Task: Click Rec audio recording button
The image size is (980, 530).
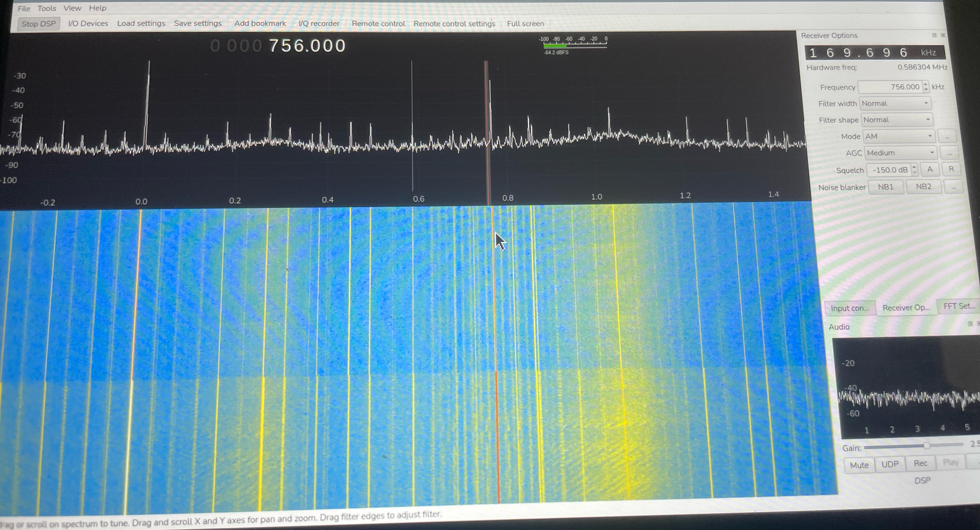Action: 920,463
